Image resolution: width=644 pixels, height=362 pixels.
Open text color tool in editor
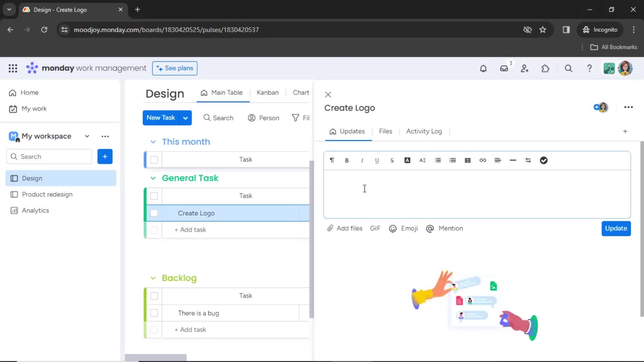(407, 160)
